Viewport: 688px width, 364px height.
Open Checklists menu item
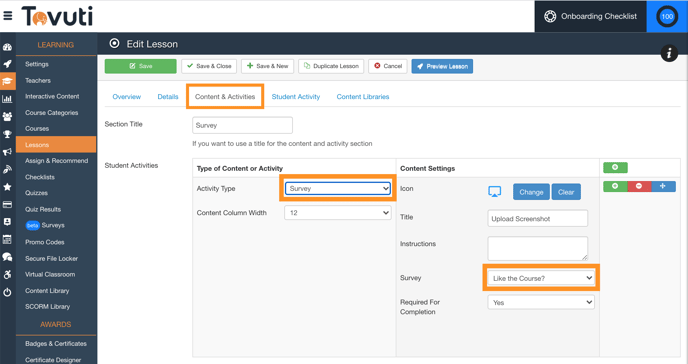pos(40,177)
